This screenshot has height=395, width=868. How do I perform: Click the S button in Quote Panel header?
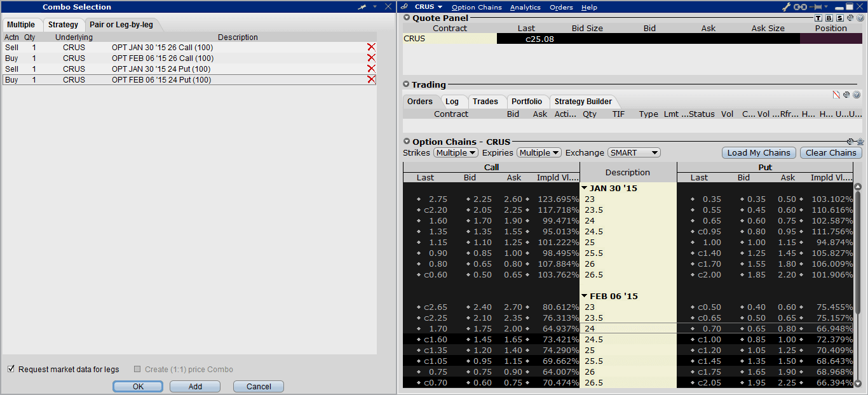coord(840,18)
